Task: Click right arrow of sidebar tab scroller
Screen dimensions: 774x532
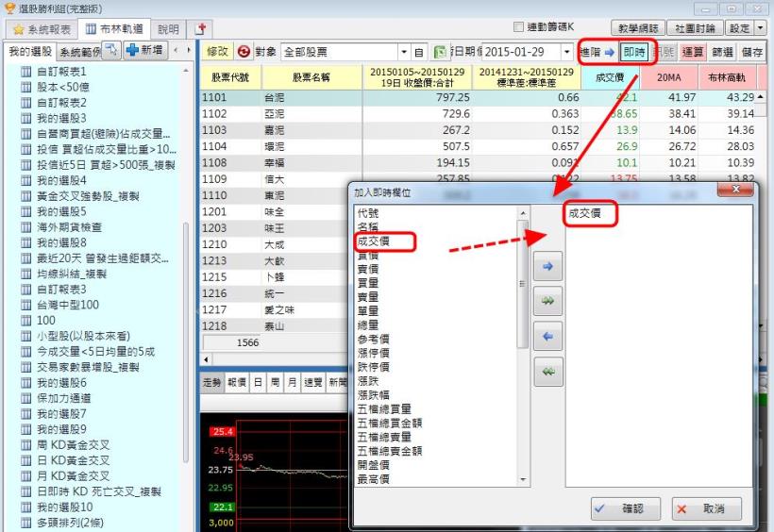Action: (189, 50)
